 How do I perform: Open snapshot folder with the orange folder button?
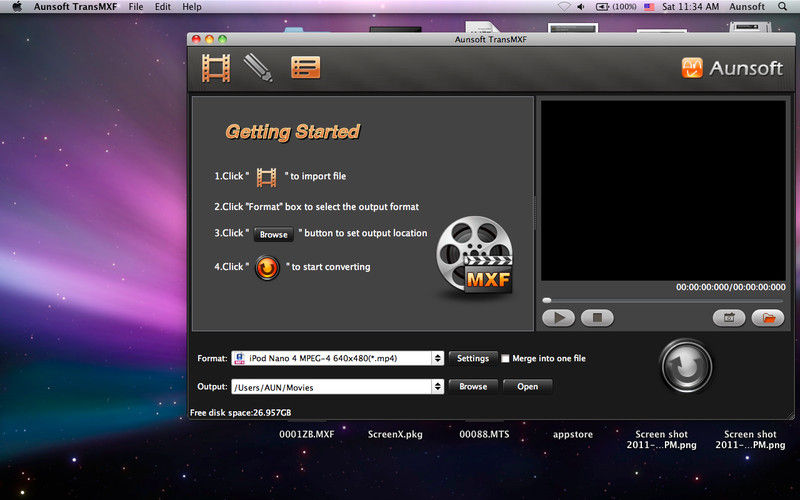[768, 318]
